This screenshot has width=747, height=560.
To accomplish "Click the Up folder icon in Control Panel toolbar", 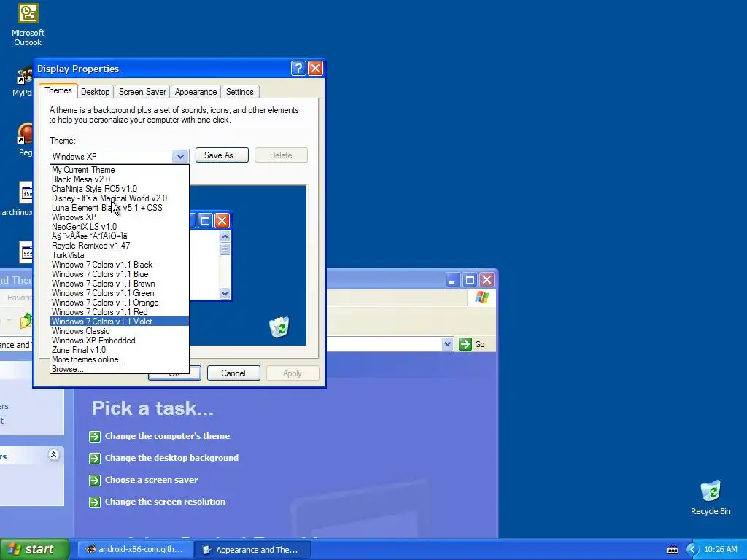I will pyautogui.click(x=26, y=321).
